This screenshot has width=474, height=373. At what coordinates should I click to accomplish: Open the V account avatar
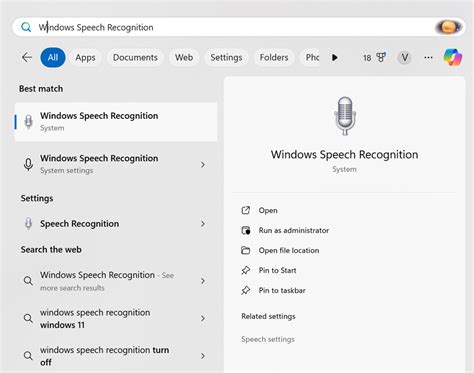coord(404,58)
